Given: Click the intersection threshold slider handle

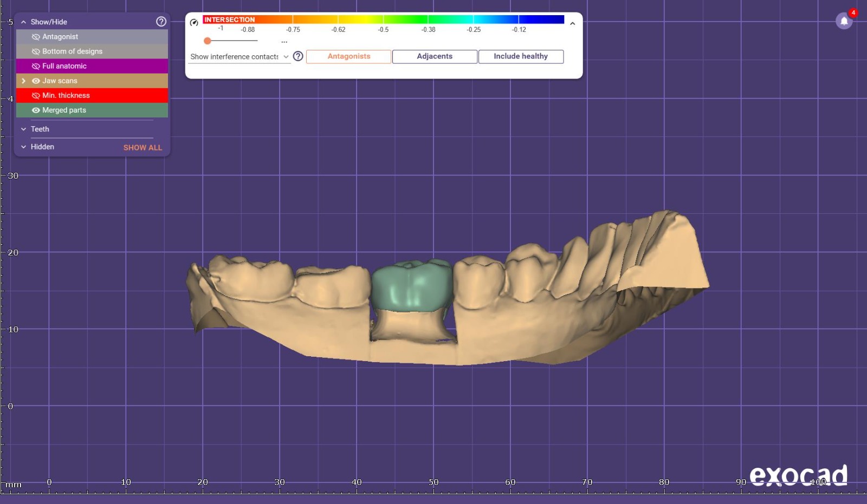Looking at the screenshot, I should [x=207, y=41].
